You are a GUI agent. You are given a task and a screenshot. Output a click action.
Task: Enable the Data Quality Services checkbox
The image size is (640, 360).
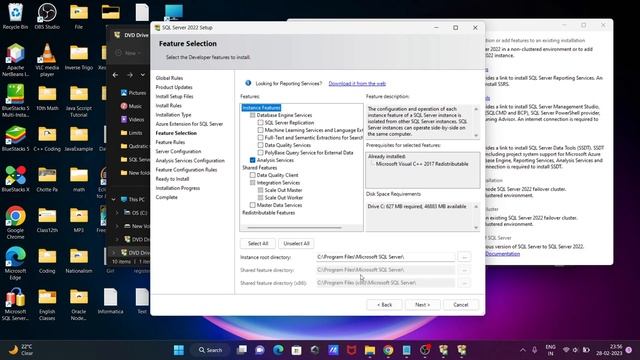point(260,145)
